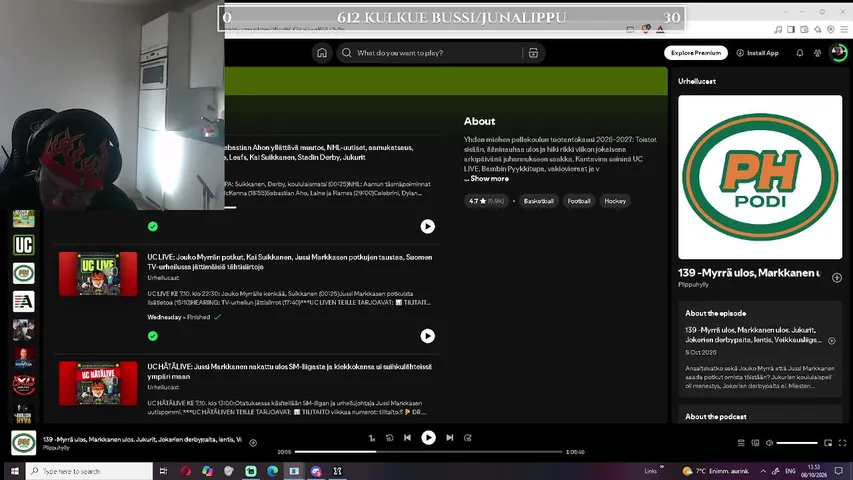Open Connect to a device icon
853x480 pixels.
755,443
